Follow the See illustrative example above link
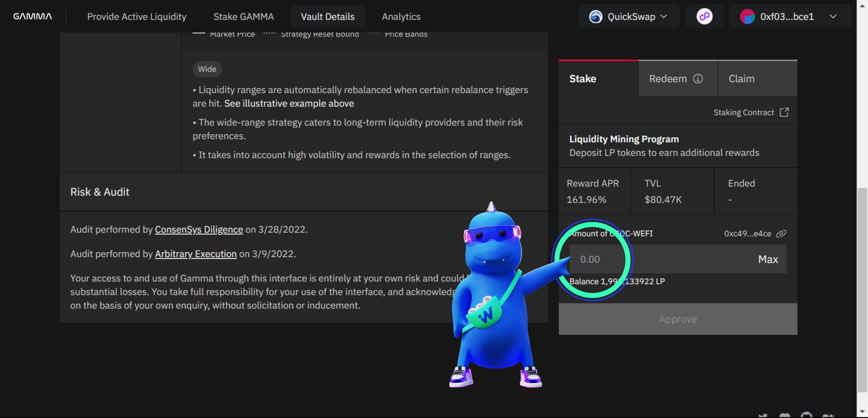Viewport: 868px width, 418px height. (x=289, y=103)
